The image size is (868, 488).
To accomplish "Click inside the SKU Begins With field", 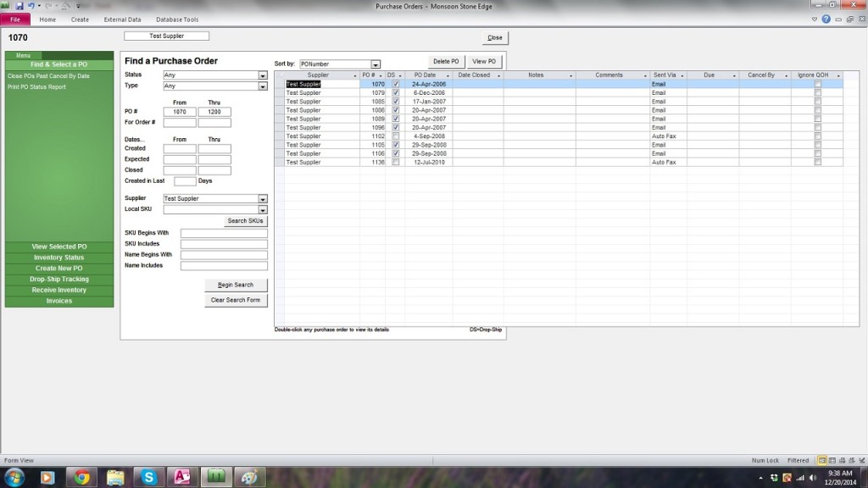I will [x=224, y=231].
